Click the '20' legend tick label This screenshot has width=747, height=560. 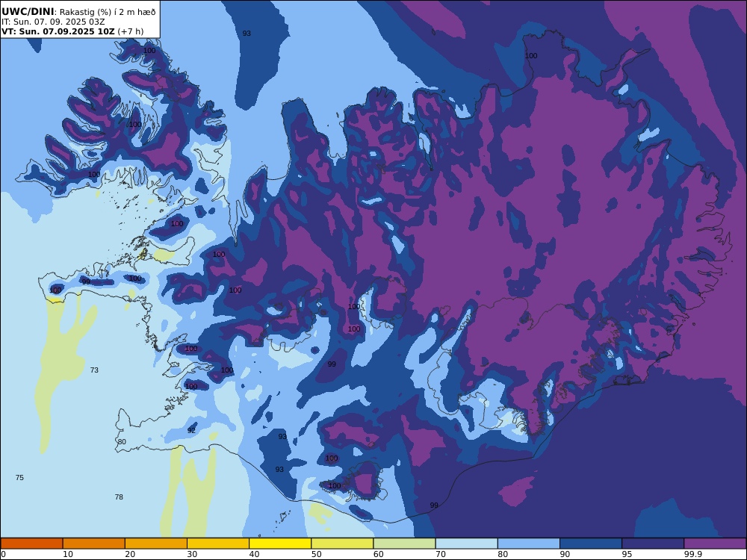click(130, 554)
